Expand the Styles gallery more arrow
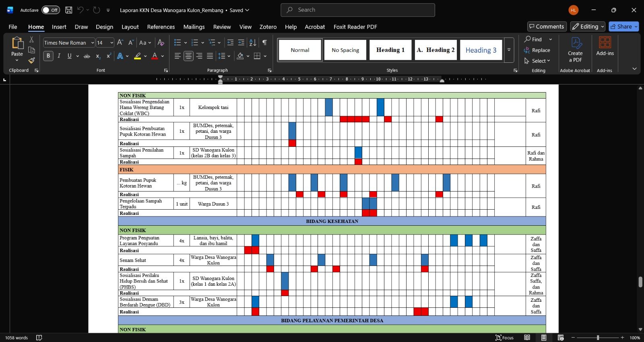 click(x=509, y=50)
